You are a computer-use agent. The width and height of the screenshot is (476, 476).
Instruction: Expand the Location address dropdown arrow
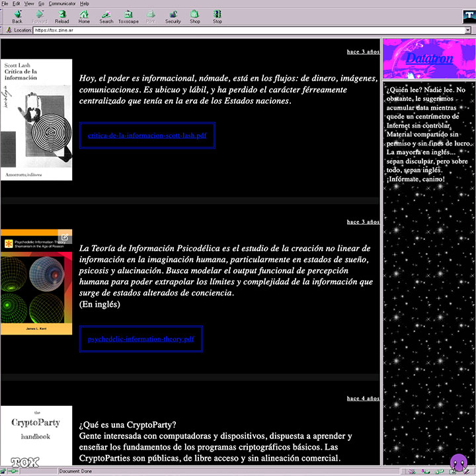click(x=467, y=30)
